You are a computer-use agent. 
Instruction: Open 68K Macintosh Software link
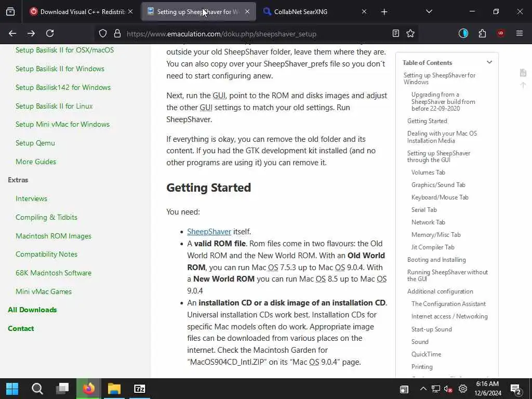click(x=54, y=273)
